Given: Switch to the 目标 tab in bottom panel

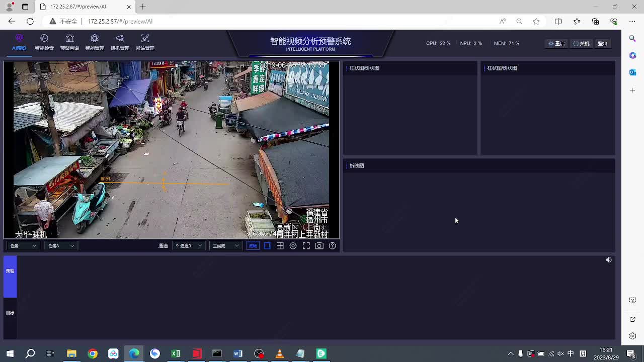Looking at the screenshot, I should (10, 313).
